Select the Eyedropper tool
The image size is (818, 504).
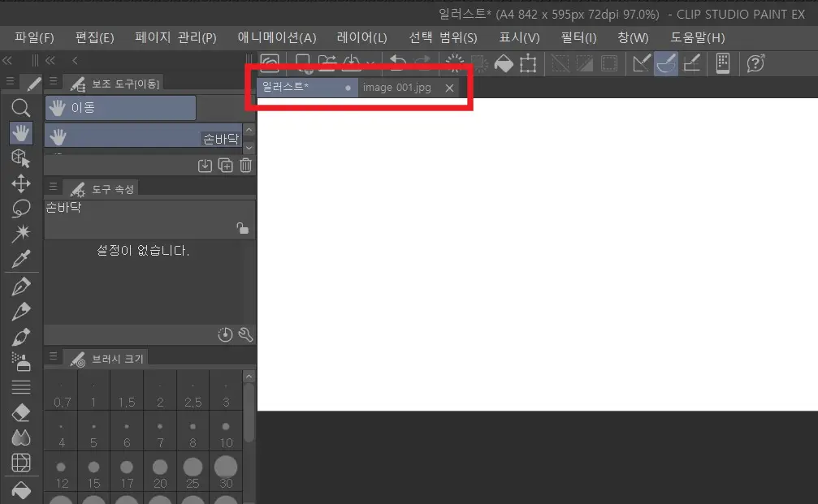pyautogui.click(x=21, y=259)
